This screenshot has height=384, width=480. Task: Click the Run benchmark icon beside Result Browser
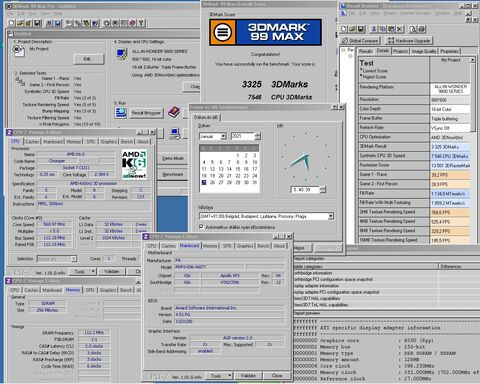pos(120,112)
